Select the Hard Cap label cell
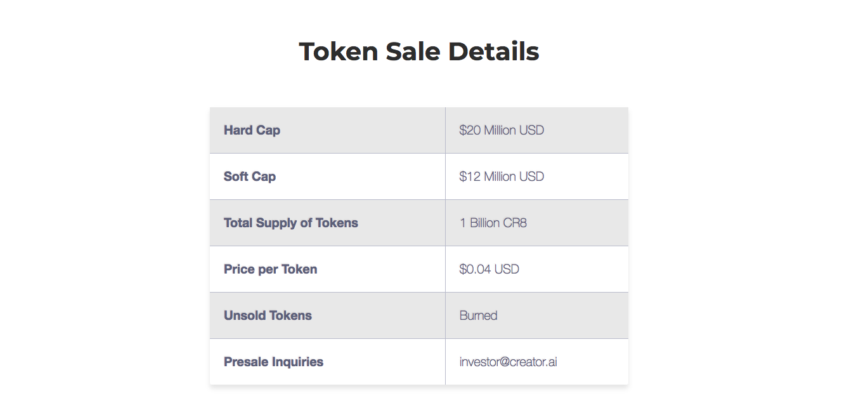 pyautogui.click(x=327, y=130)
